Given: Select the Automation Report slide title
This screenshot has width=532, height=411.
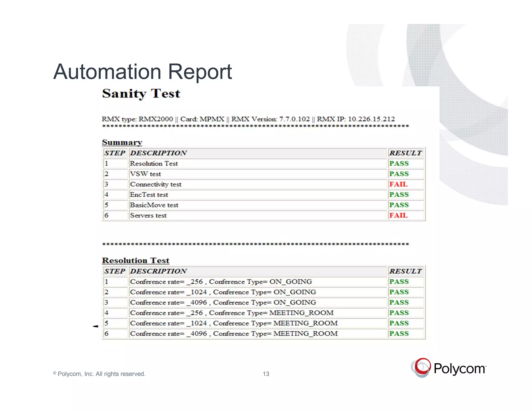Looking at the screenshot, I should pyautogui.click(x=142, y=72).
